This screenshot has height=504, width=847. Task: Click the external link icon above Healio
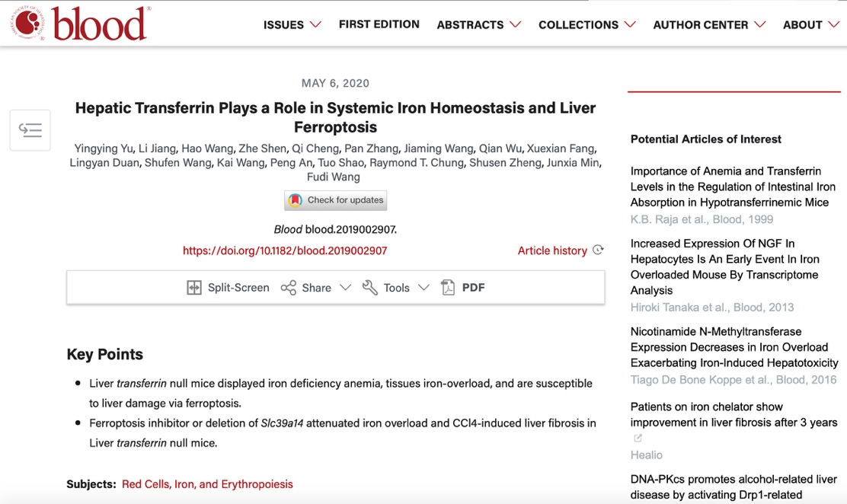click(x=638, y=439)
